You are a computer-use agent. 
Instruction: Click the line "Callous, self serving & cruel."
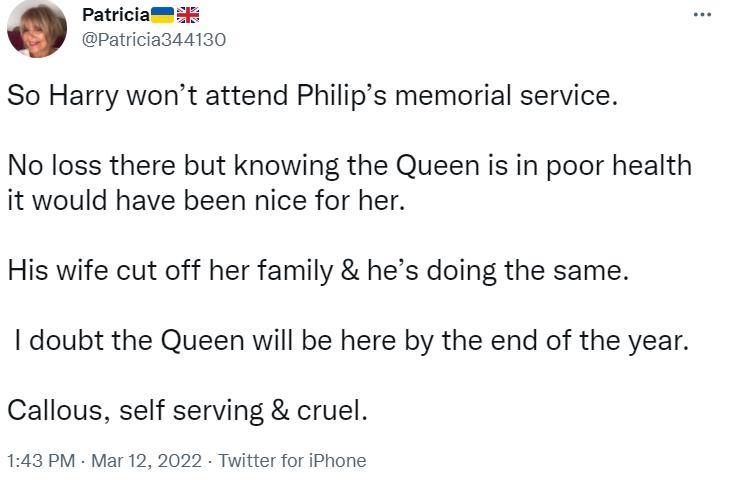[x=188, y=409]
